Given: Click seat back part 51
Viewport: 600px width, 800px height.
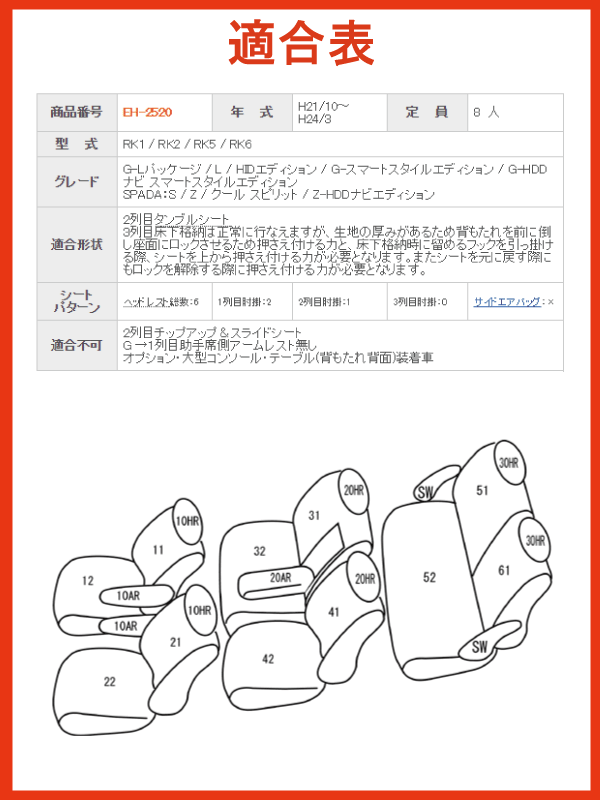Looking at the screenshot, I should tap(482, 490).
